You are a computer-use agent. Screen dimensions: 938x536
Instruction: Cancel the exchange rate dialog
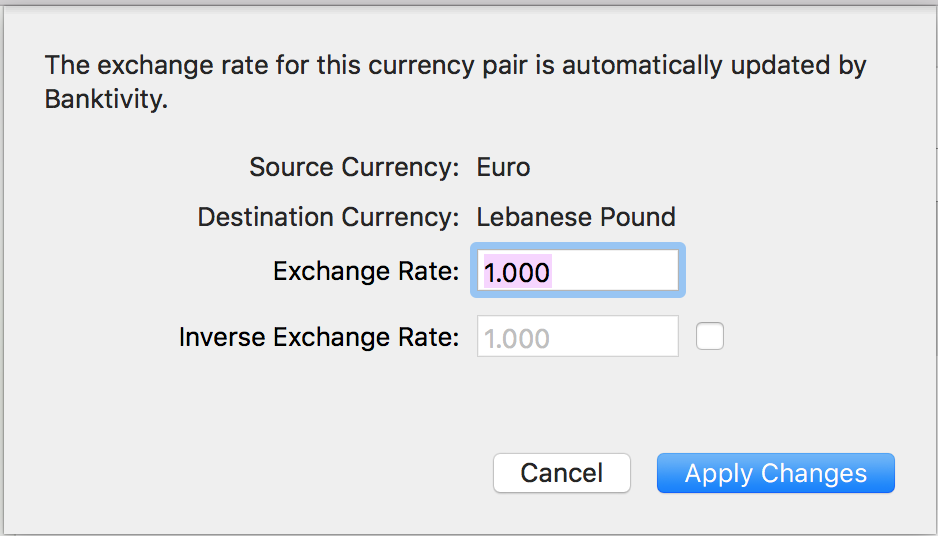coord(562,473)
